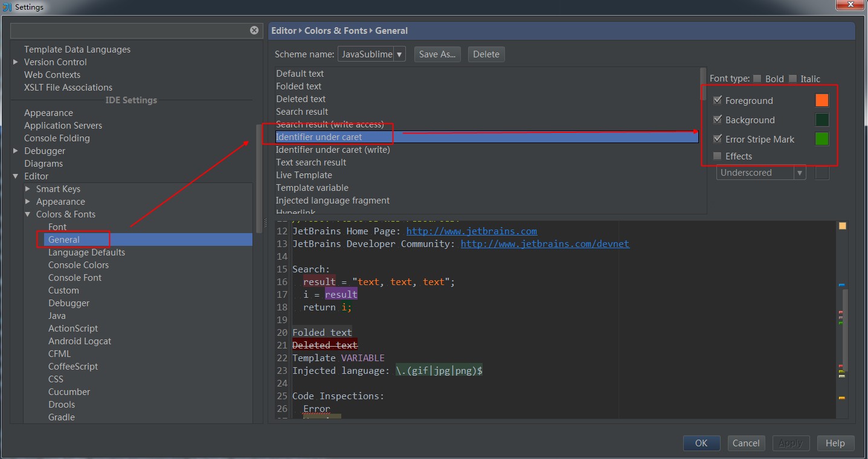Select Android Logcat in the tree
This screenshot has height=459, width=868.
[80, 341]
